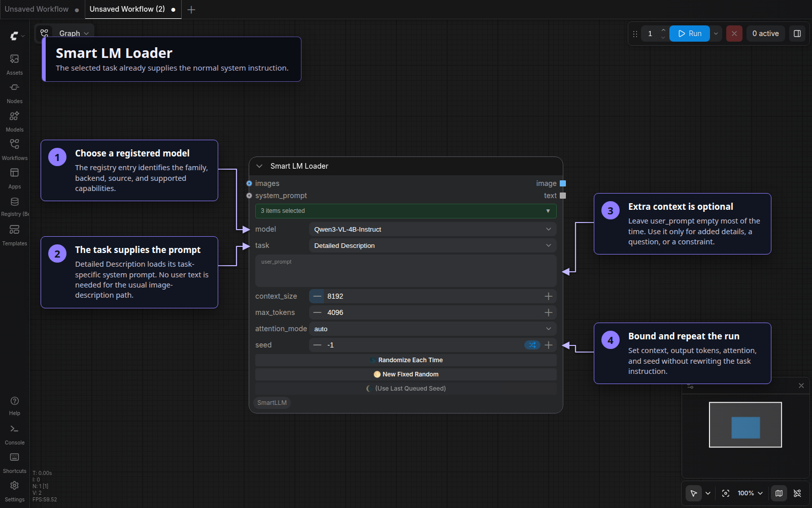Decrease seed with minus button
Screen dimensions: 812x508
317,345
